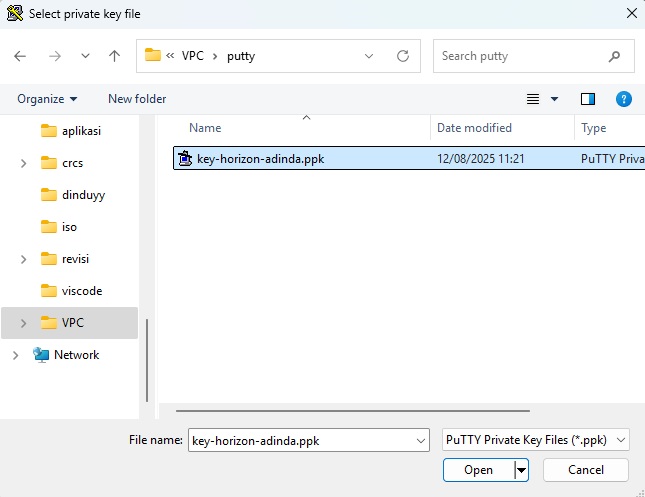The image size is (645, 497).
Task: Open the Help button
Action: [x=624, y=99]
